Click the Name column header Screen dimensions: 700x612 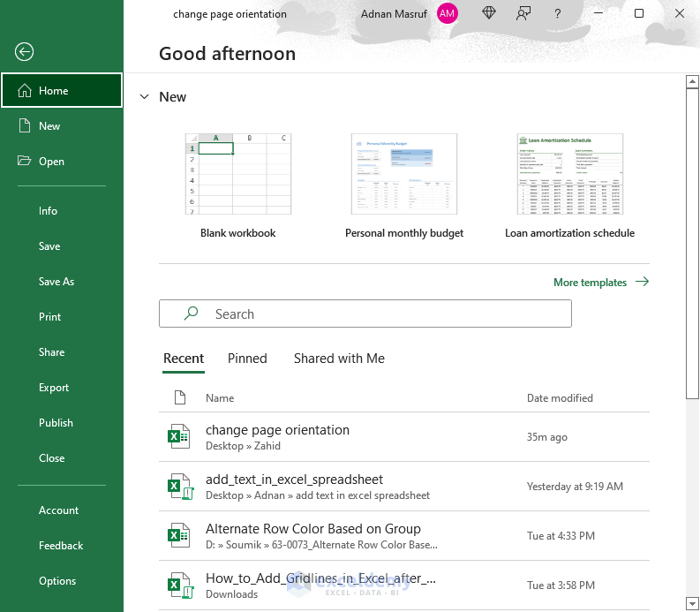220,398
